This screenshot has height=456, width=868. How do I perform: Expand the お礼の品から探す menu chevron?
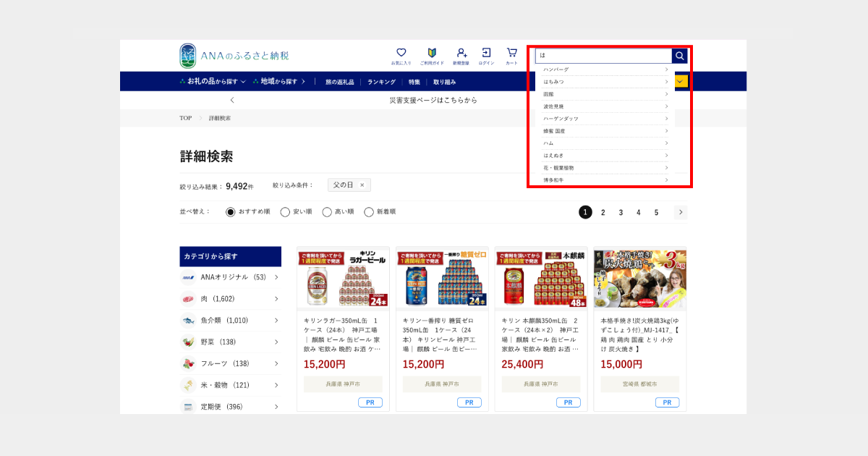[243, 82]
